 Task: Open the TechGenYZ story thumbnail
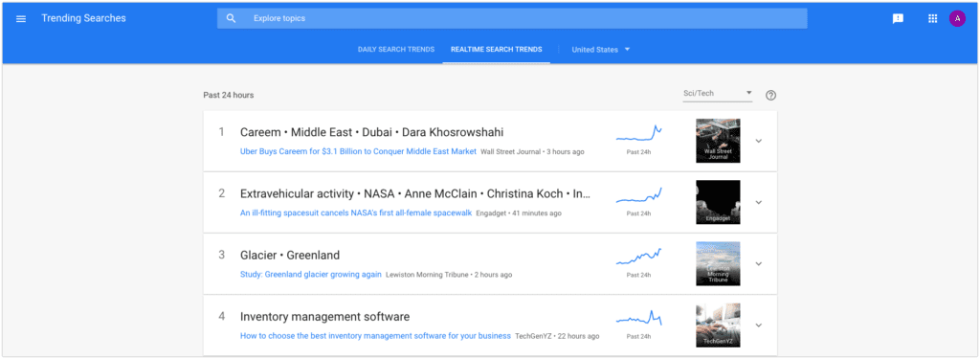tap(718, 325)
